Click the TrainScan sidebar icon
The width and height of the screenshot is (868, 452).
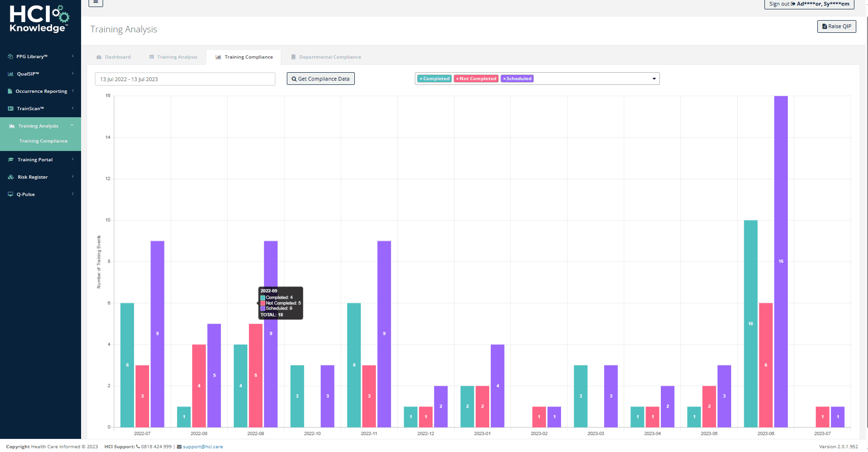pyautogui.click(x=10, y=108)
